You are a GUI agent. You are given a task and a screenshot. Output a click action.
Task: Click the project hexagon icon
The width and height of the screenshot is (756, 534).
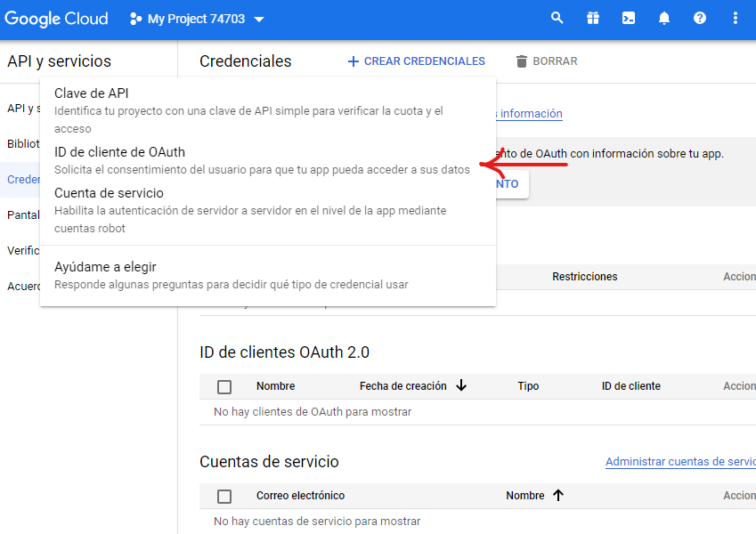click(x=135, y=19)
